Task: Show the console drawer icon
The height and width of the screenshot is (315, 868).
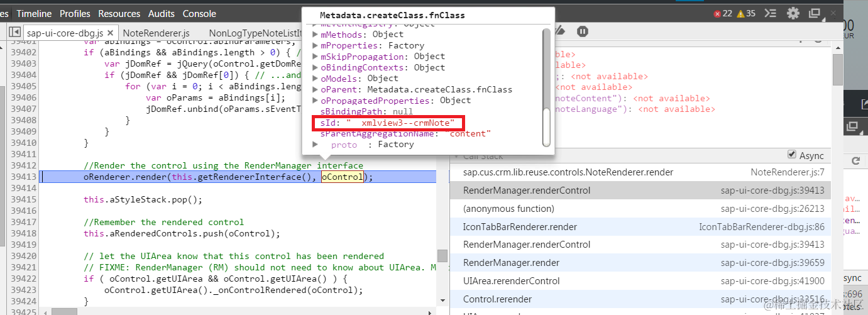Action: point(770,13)
